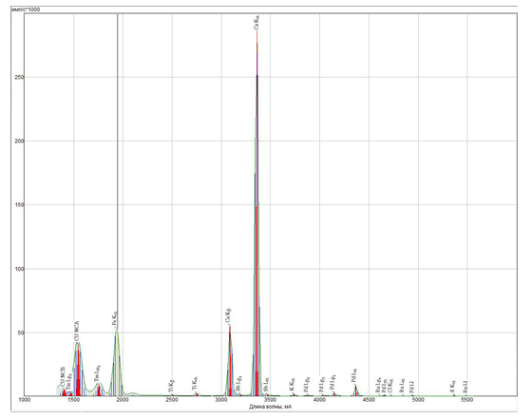Click the 5500 tick on wavelength axis

coord(466,400)
